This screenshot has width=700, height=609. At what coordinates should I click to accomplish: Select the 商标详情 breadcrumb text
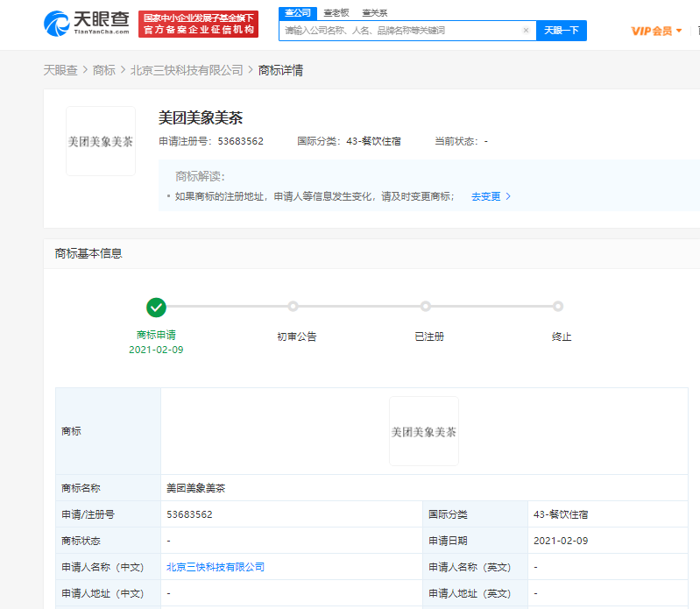[x=280, y=70]
